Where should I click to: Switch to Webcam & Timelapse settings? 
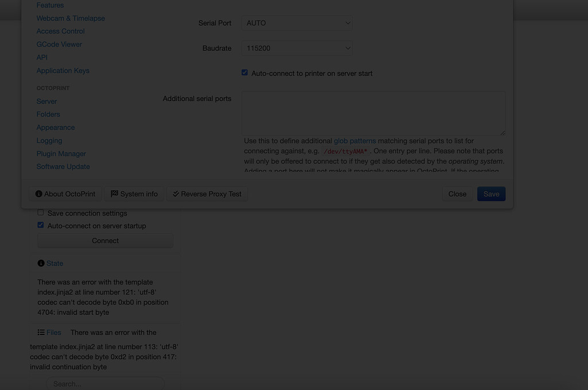coord(71,18)
